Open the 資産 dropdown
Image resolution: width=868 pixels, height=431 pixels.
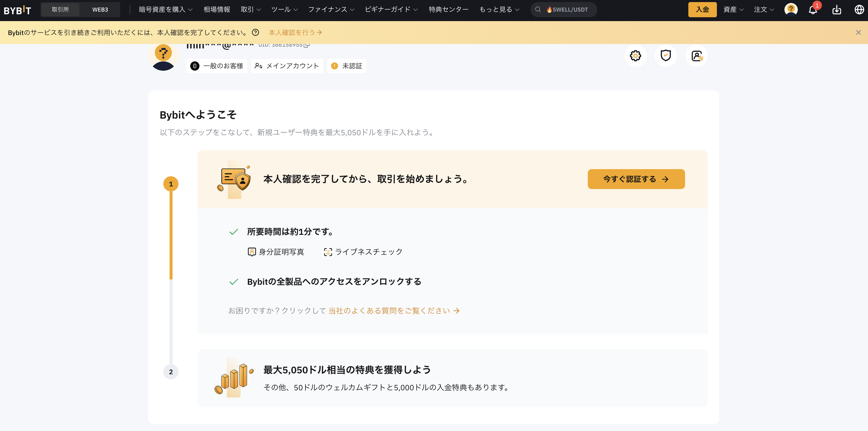[x=733, y=10]
